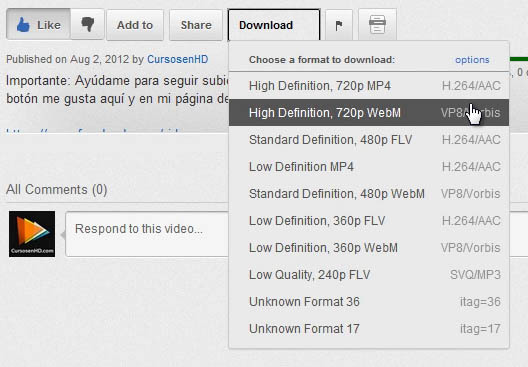Select Low Definition 360p WebM
The image size is (528, 367).
click(369, 247)
